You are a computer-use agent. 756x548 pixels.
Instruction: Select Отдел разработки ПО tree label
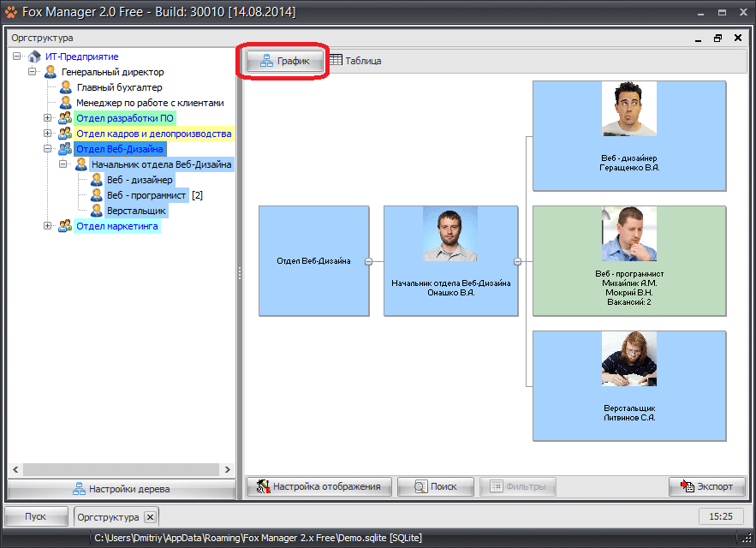pyautogui.click(x=125, y=118)
